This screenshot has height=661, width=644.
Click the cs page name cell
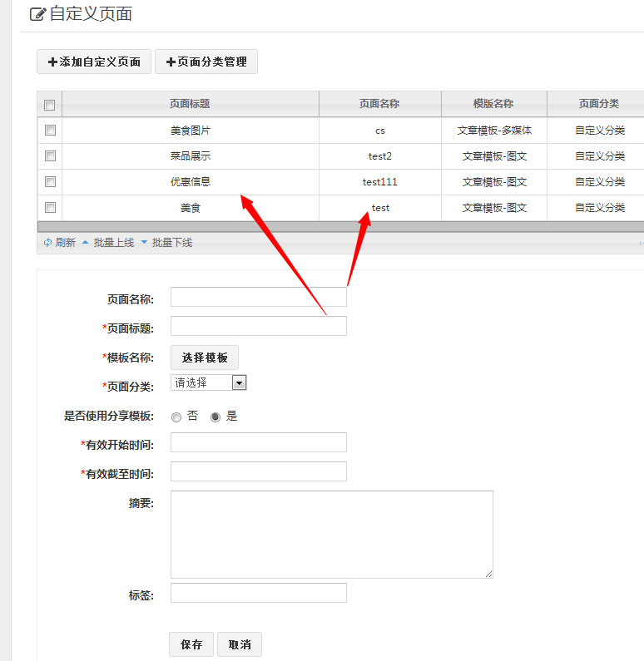point(380,131)
